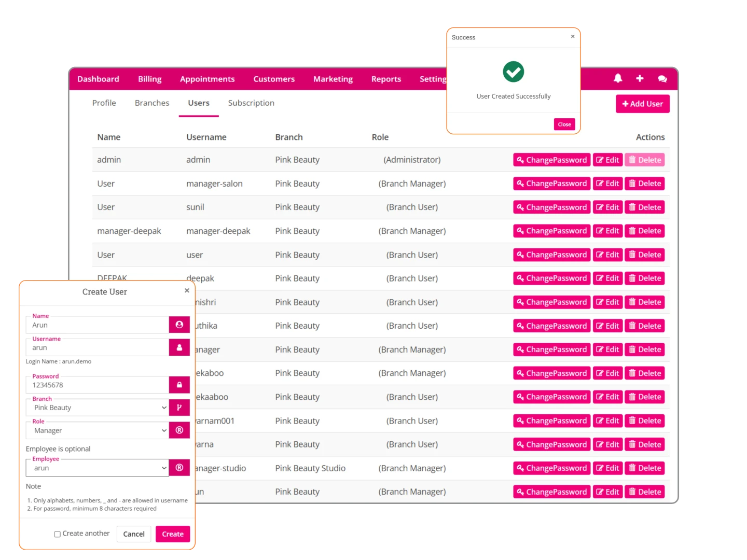Click Create in the Create User dialog
The height and width of the screenshot is (560, 747).
(173, 534)
